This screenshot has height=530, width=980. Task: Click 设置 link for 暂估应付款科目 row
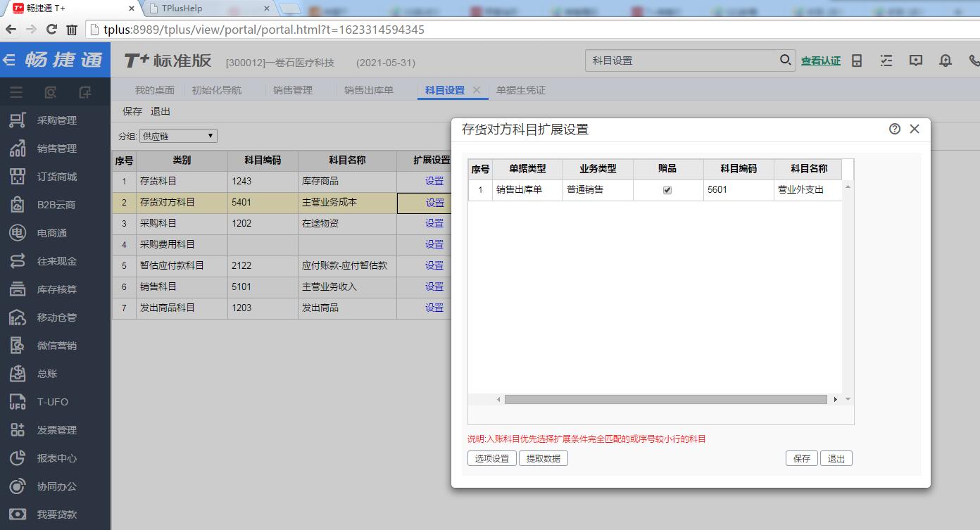(x=434, y=265)
